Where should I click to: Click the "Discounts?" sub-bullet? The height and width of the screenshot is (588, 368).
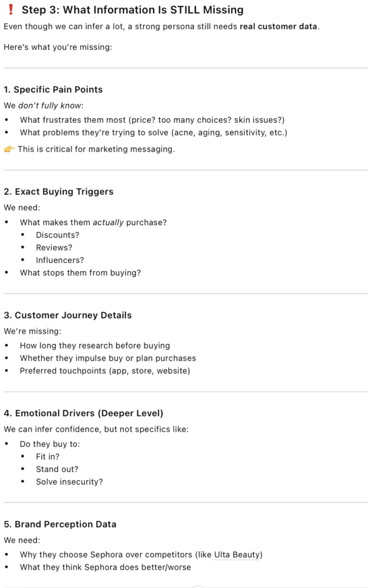pos(57,235)
